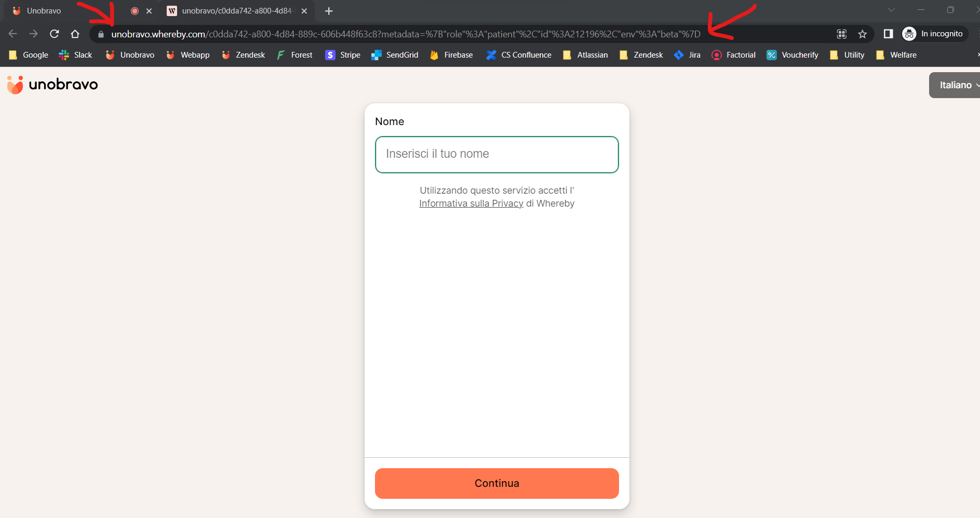The height and width of the screenshot is (518, 980).
Task: Expand the Atlassian bookmarks folder
Action: pos(585,55)
